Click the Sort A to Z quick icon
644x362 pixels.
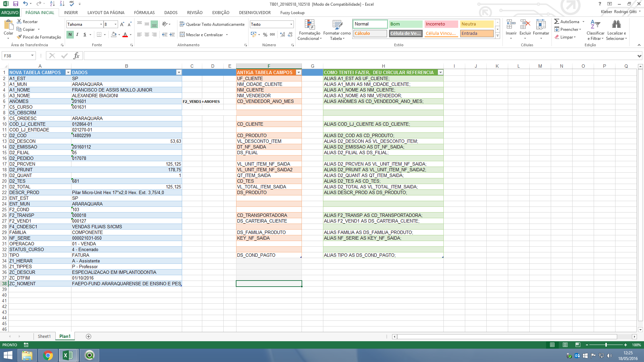[x=52, y=4]
